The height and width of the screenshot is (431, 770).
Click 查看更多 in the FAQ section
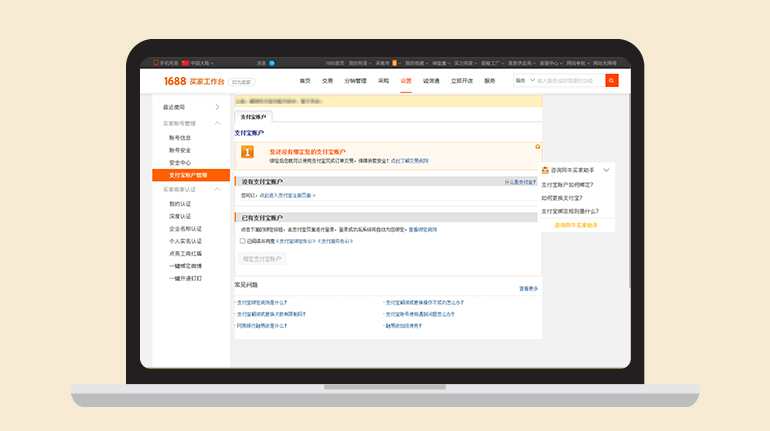point(528,288)
